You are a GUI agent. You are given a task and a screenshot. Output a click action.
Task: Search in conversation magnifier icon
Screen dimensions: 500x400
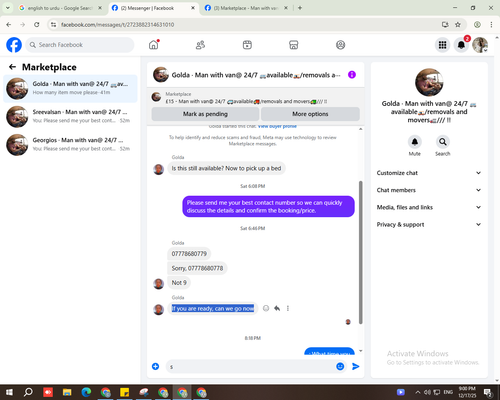pos(443,142)
